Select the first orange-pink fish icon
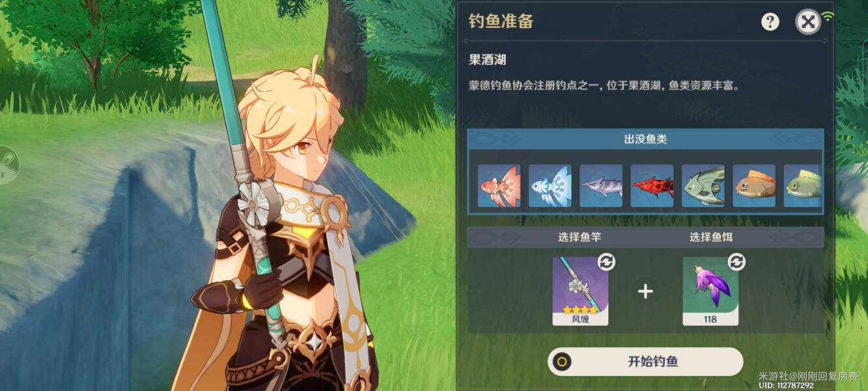Image resolution: width=868 pixels, height=391 pixels. [x=499, y=186]
